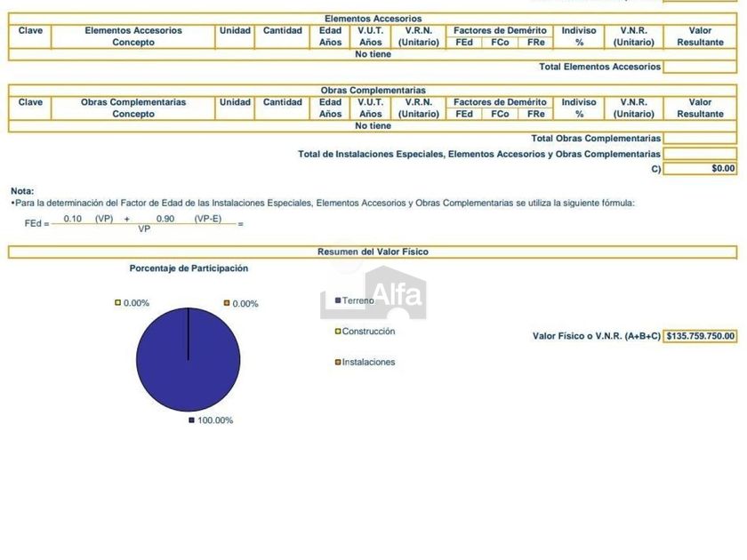Image resolution: width=747 pixels, height=560 pixels.
Task: Click Unidad header in Obras Complementarias table
Action: [235, 102]
